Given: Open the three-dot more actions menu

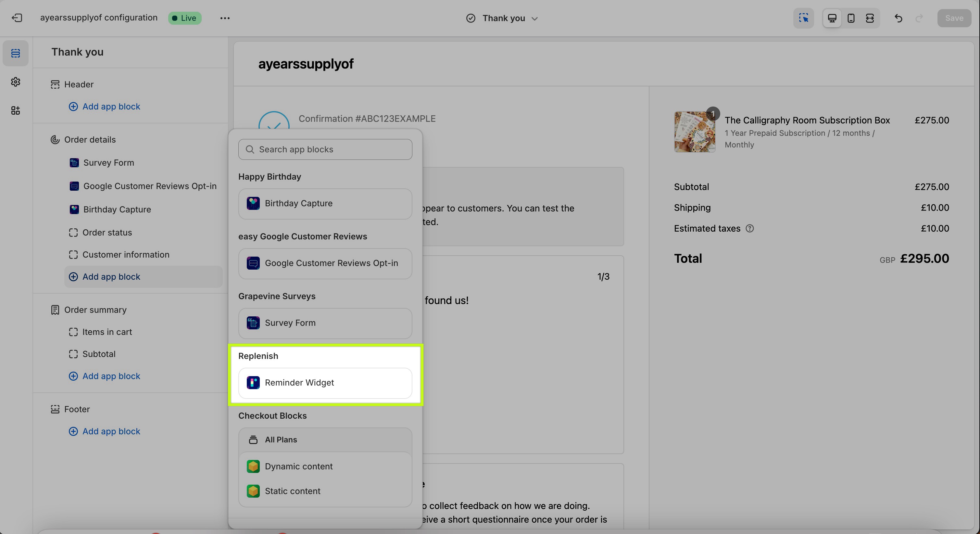Looking at the screenshot, I should (225, 18).
